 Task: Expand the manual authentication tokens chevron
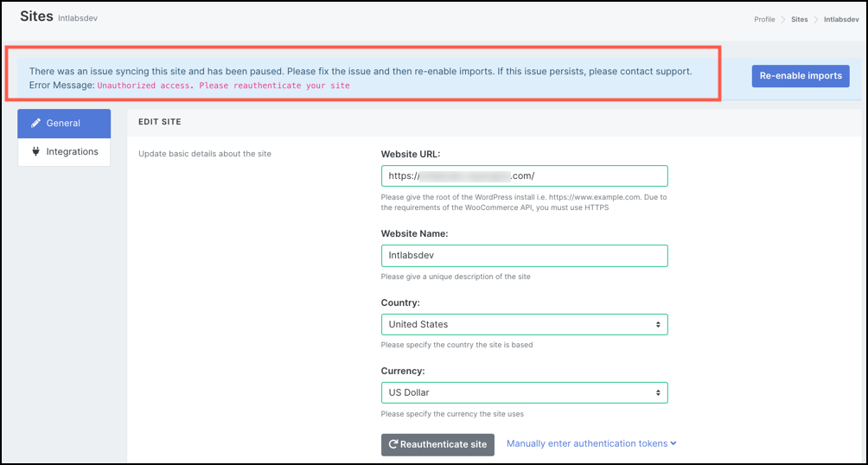coord(673,444)
